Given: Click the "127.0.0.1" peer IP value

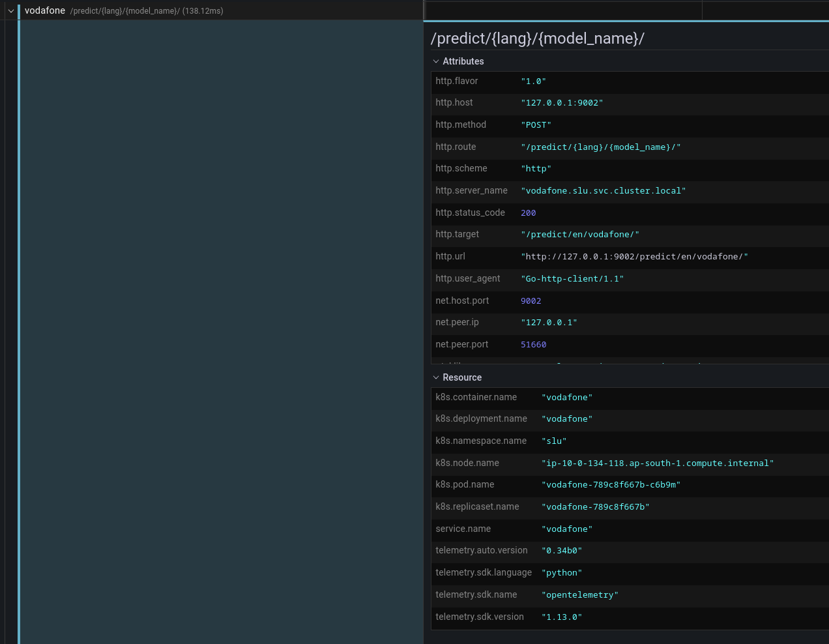Looking at the screenshot, I should click(549, 323).
